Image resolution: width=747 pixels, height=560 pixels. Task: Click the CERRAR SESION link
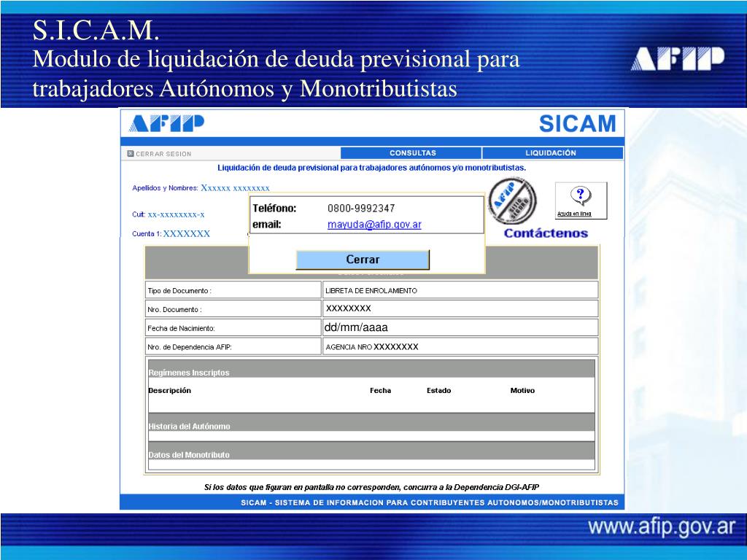(x=163, y=154)
